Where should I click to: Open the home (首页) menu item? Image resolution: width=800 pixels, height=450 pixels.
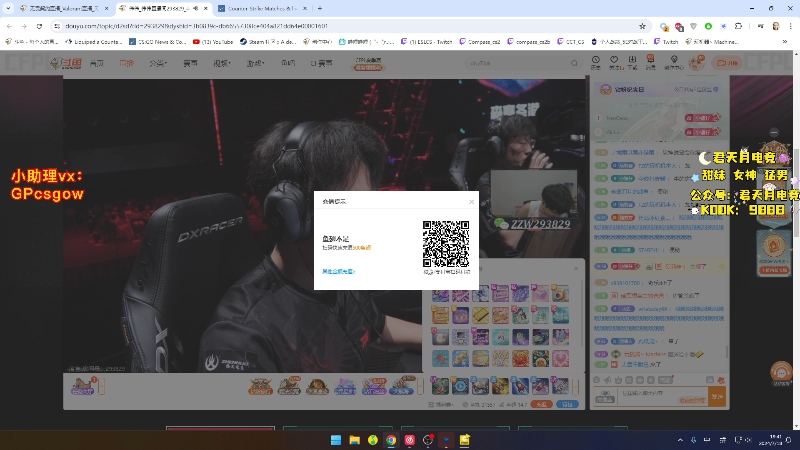pyautogui.click(x=96, y=63)
